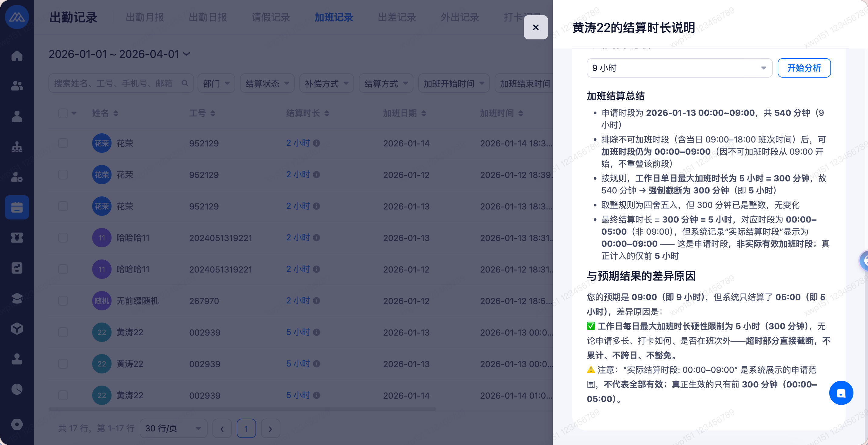Open the blue floating chat button
The image size is (868, 445).
click(841, 393)
